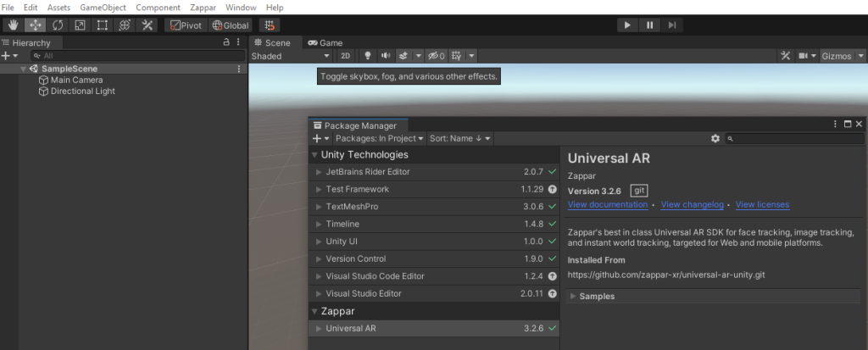The image size is (868, 350).
Task: Open the GameObject menu
Action: [x=103, y=8]
